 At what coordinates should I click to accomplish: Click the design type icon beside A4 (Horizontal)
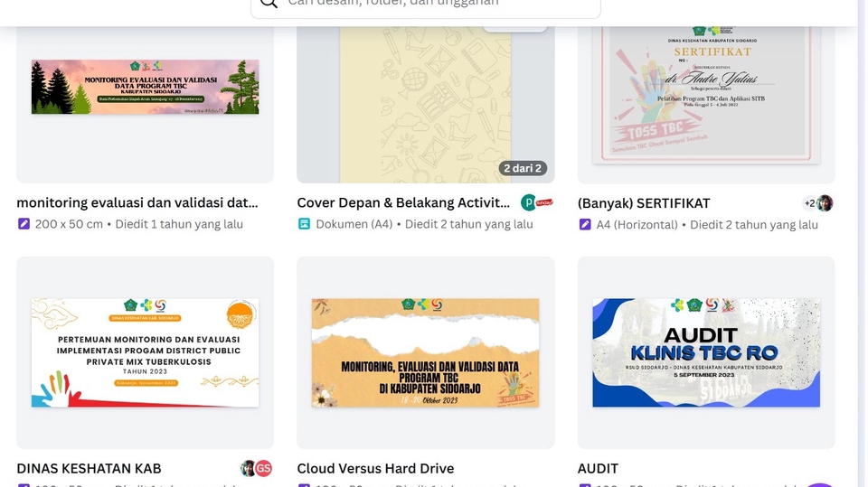tap(585, 224)
